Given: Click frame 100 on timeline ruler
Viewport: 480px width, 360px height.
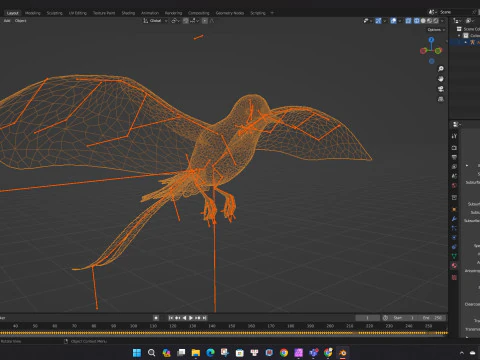Looking at the screenshot, I should [x=133, y=326].
